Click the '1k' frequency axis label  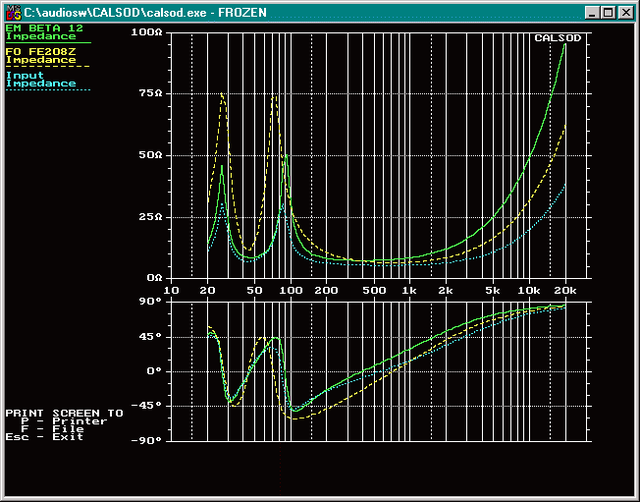[409, 291]
